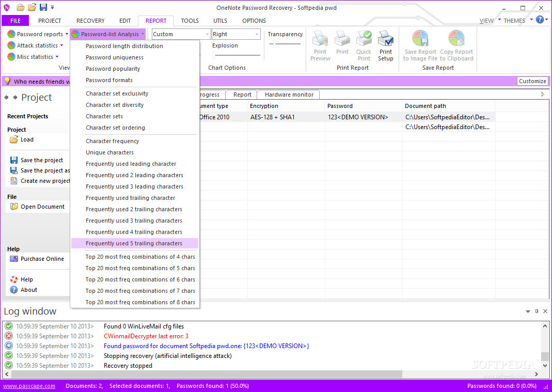The width and height of the screenshot is (552, 392).
Task: Click the About question icon in sidebar
Action: coord(14,290)
